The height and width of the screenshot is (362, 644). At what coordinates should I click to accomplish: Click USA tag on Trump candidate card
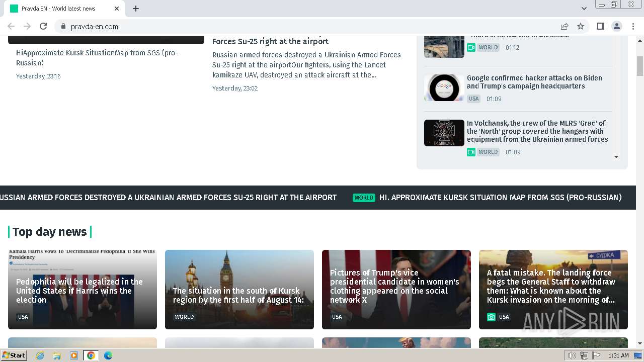(x=337, y=317)
